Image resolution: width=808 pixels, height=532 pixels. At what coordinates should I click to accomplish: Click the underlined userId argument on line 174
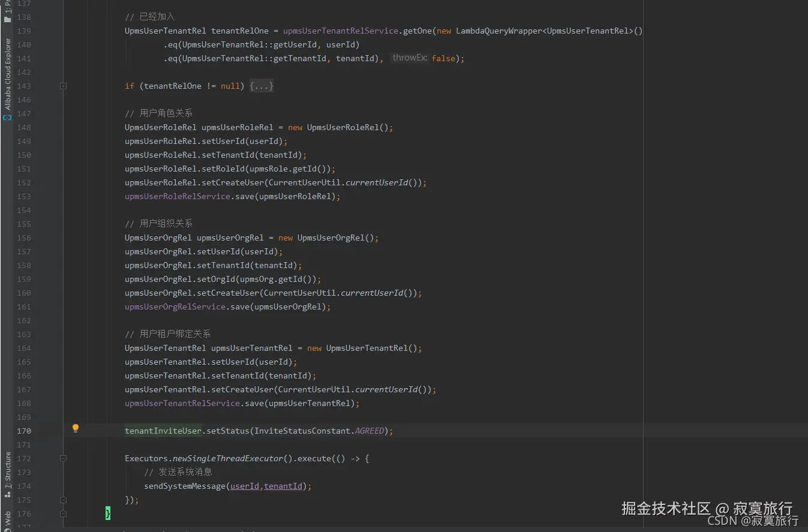coord(245,486)
